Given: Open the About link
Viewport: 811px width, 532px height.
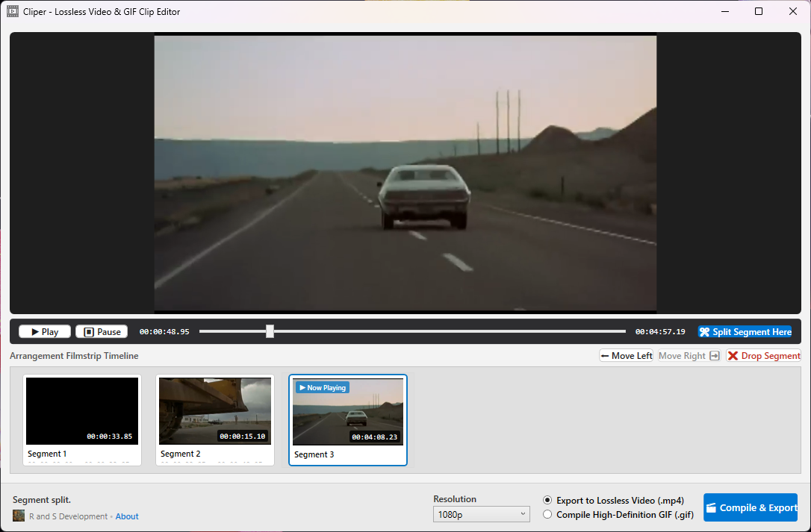Looking at the screenshot, I should point(127,516).
